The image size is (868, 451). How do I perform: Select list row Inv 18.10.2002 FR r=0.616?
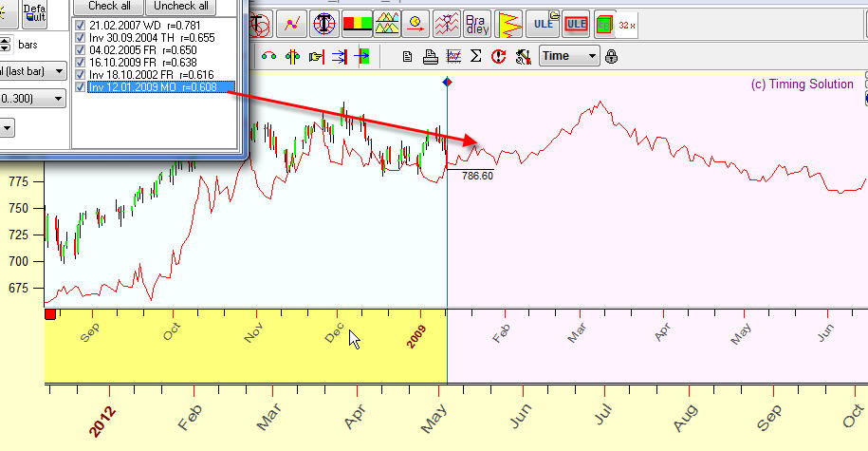pos(151,74)
